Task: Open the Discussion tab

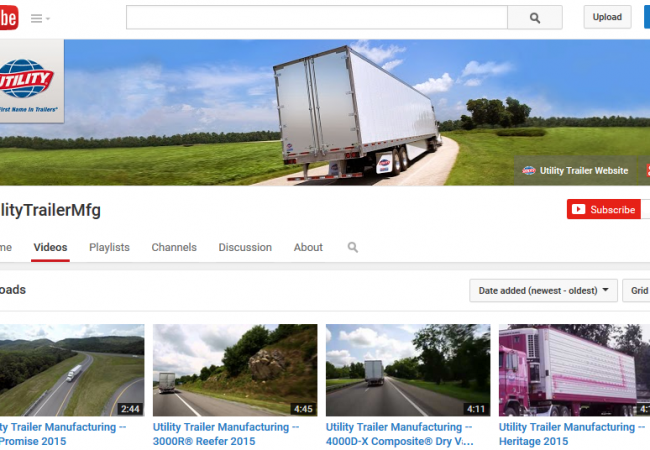Action: click(x=245, y=247)
